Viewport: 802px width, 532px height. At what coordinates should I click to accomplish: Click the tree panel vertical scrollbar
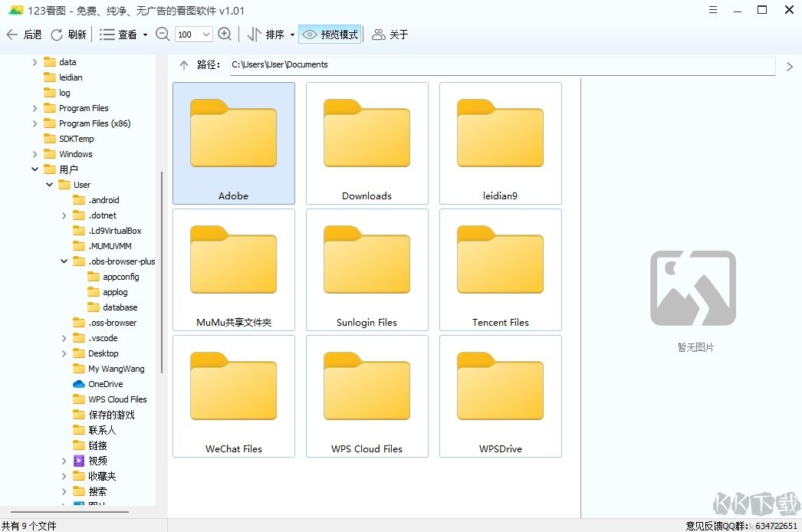coord(162,272)
